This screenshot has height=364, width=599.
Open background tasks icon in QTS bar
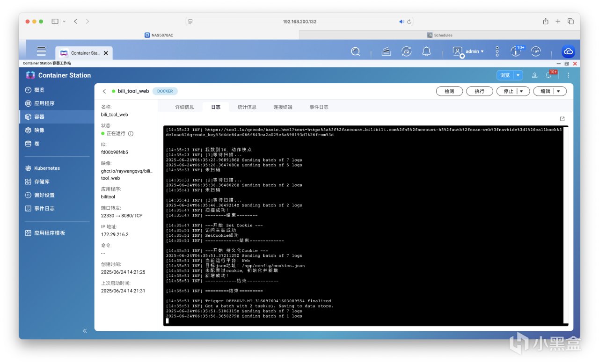pyautogui.click(x=386, y=51)
